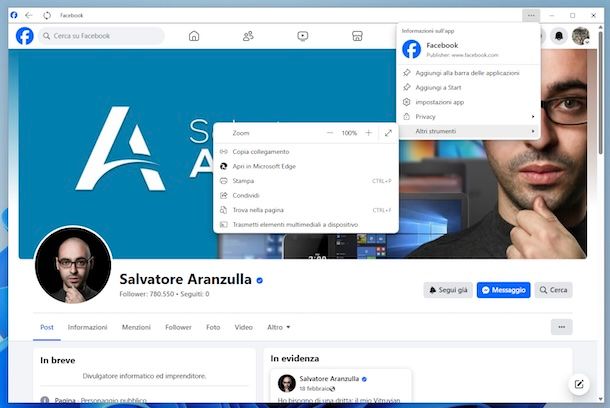Choose Apri in Microsoft Edge
The image size is (610, 408).
264,166
